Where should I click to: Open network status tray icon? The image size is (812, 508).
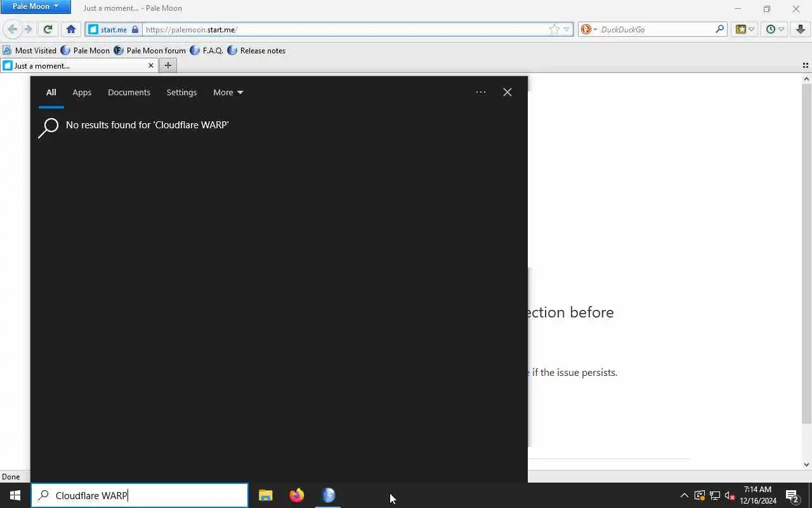point(715,495)
